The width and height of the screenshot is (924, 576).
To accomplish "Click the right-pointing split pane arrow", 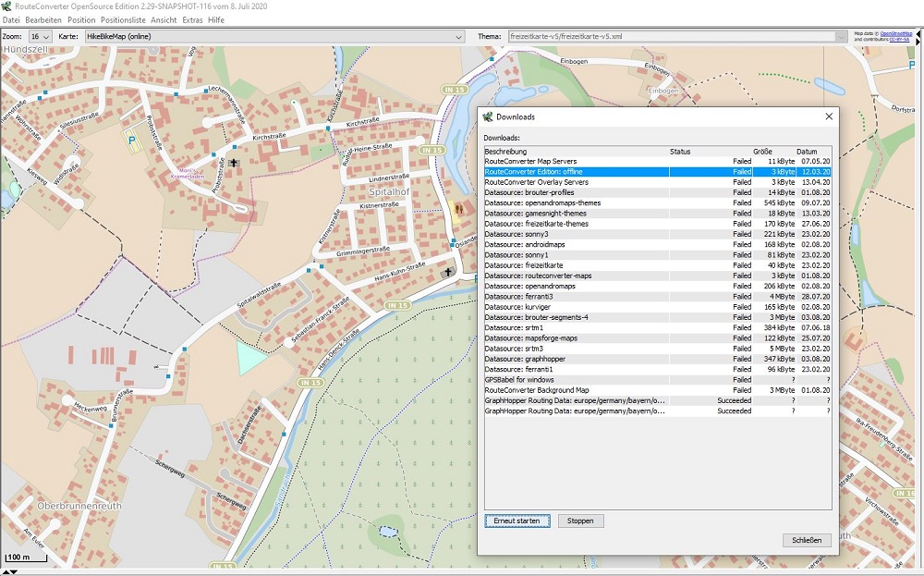I will 917,41.
